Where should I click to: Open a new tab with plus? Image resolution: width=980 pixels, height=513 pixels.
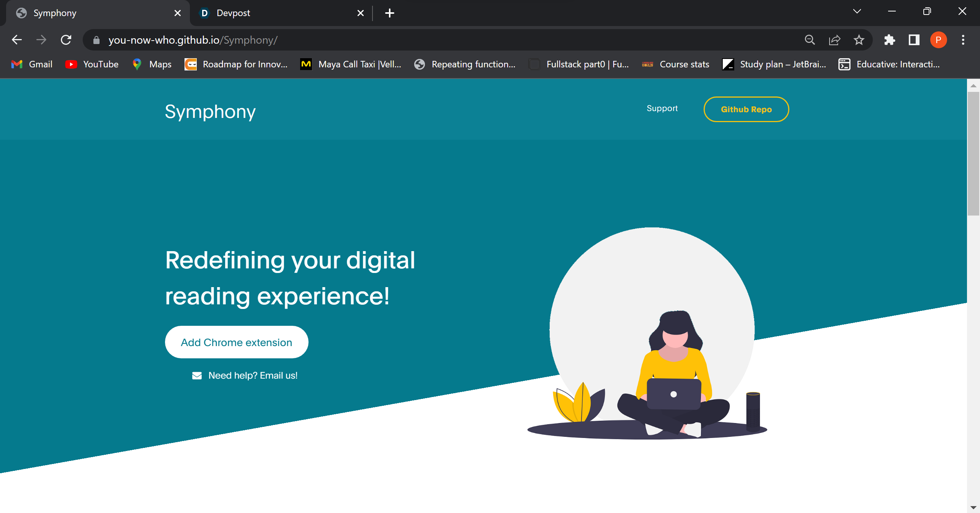(389, 13)
